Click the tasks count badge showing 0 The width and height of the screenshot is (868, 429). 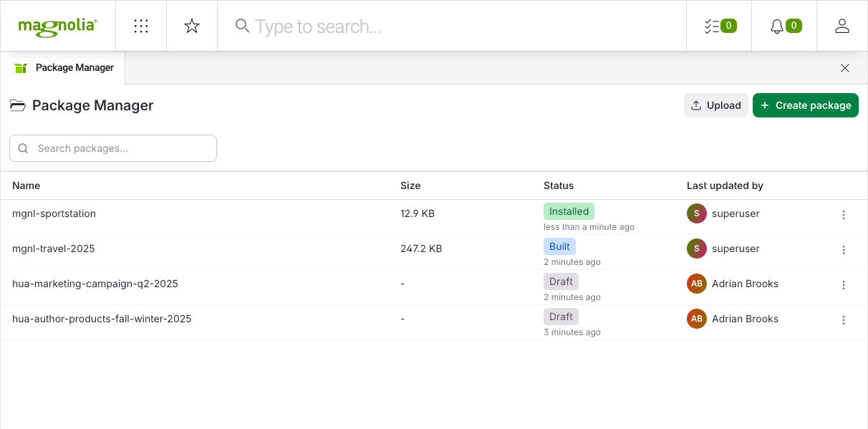[x=728, y=26]
